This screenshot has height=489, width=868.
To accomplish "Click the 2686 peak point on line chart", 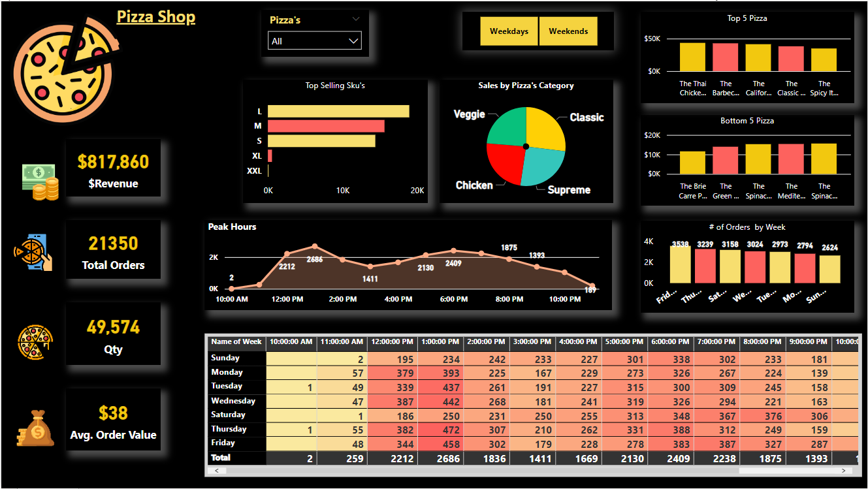I will pyautogui.click(x=315, y=247).
